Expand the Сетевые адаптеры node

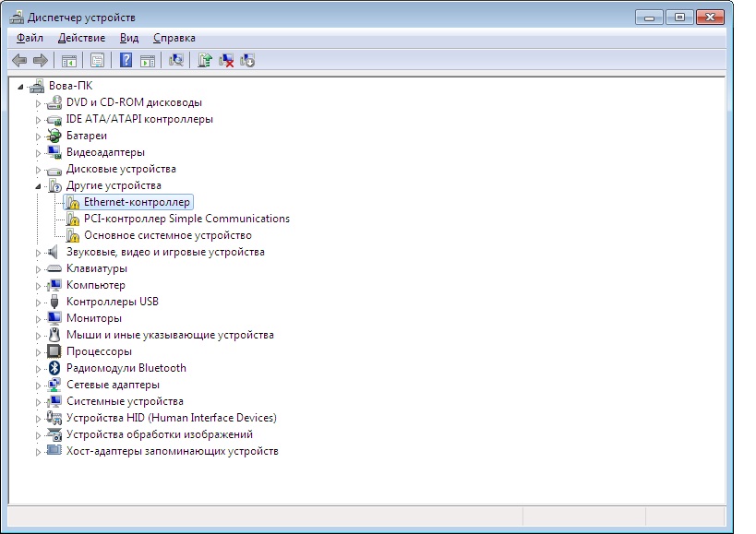[39, 386]
